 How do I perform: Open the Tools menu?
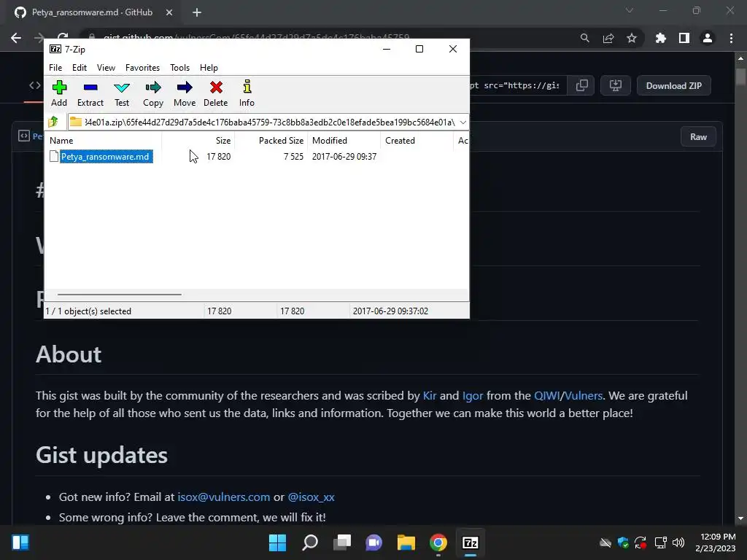pos(179,68)
